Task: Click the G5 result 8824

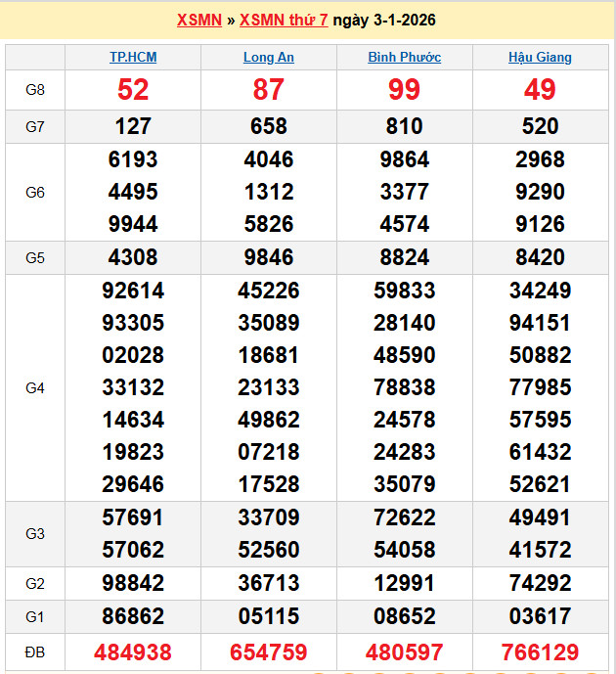Action: point(404,258)
